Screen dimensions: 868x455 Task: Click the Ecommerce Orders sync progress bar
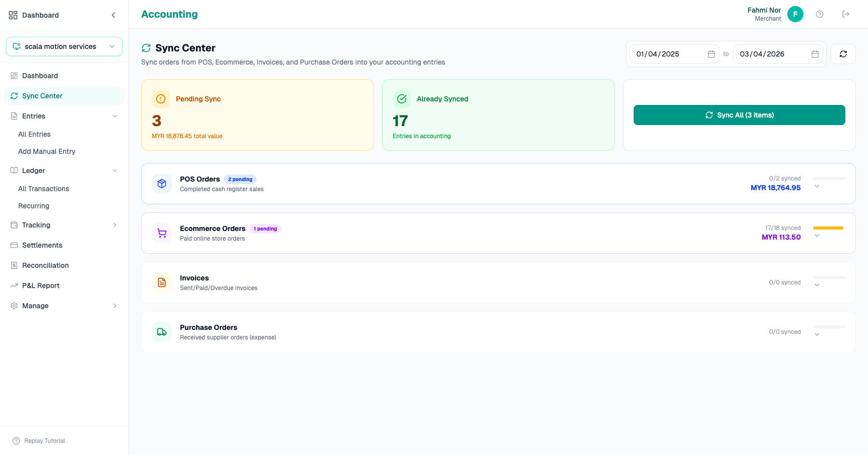828,228
